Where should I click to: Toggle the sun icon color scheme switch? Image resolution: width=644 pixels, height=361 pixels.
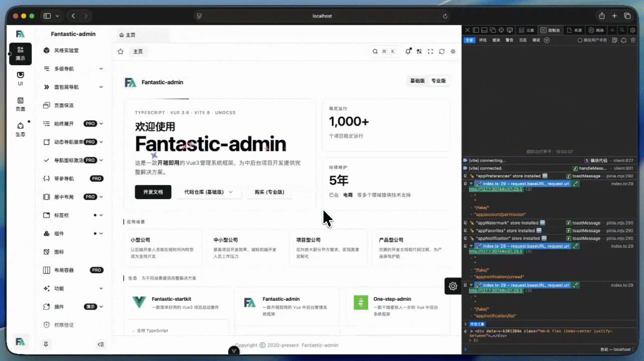[453, 52]
